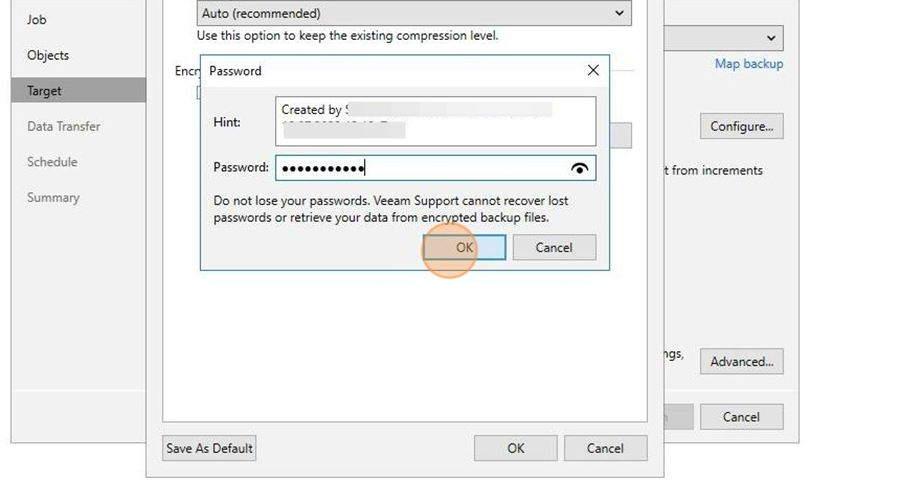
Task: Cancel the Password dialog
Action: click(554, 247)
